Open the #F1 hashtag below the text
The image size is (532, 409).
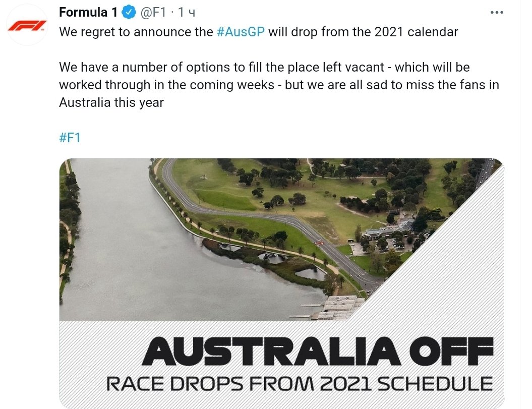(70, 138)
